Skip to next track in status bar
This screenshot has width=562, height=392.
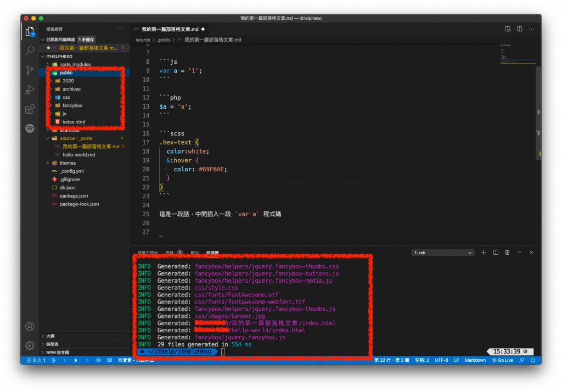(87, 361)
